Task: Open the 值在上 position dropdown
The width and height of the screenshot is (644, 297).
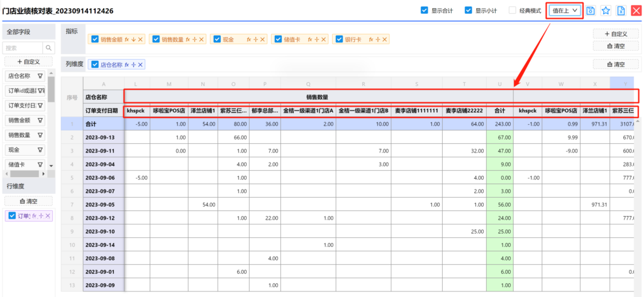Action: pos(565,11)
